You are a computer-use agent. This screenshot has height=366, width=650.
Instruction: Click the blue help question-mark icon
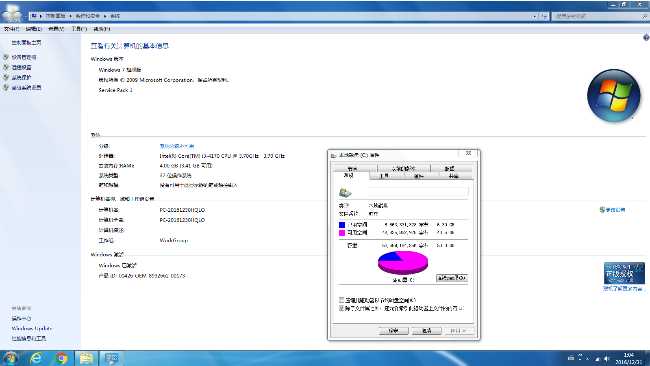(646, 37)
